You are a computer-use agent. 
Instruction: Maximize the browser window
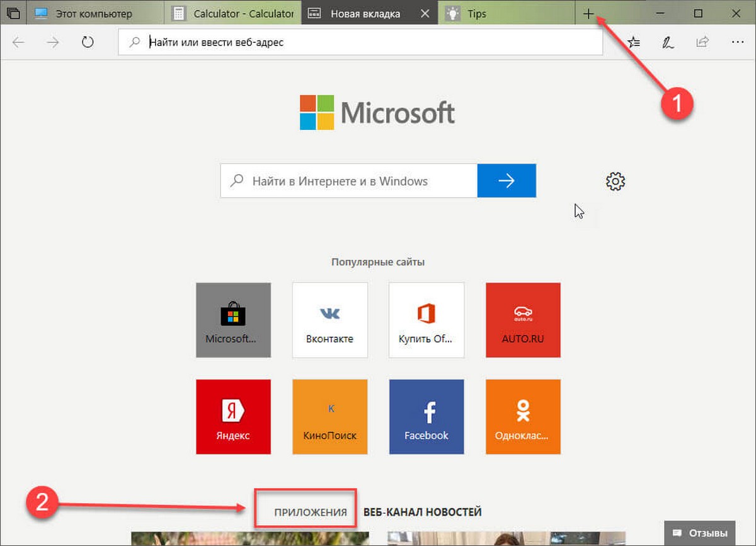point(698,13)
